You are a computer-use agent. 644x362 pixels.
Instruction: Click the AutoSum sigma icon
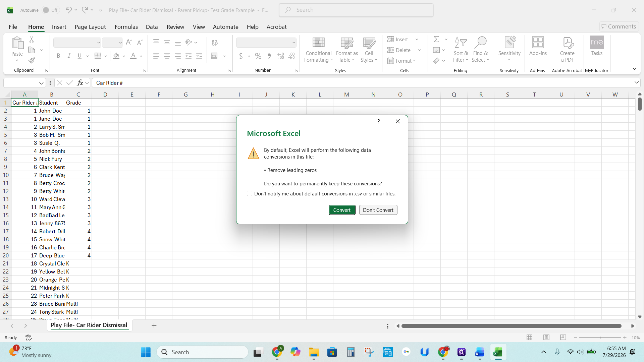[436, 40]
